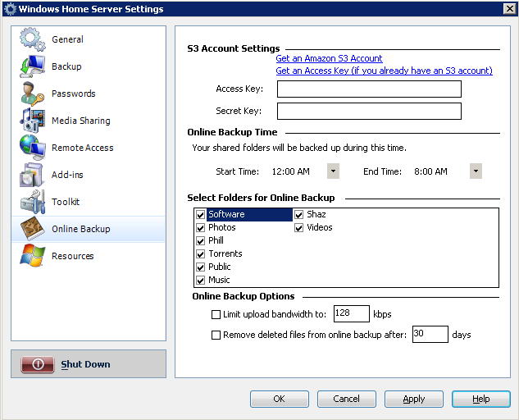Click the red power icon on Shut Down
The height and width of the screenshot is (420, 519).
(x=38, y=364)
